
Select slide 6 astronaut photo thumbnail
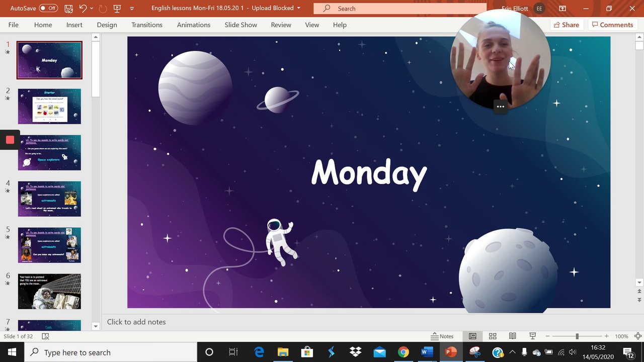[x=49, y=291]
